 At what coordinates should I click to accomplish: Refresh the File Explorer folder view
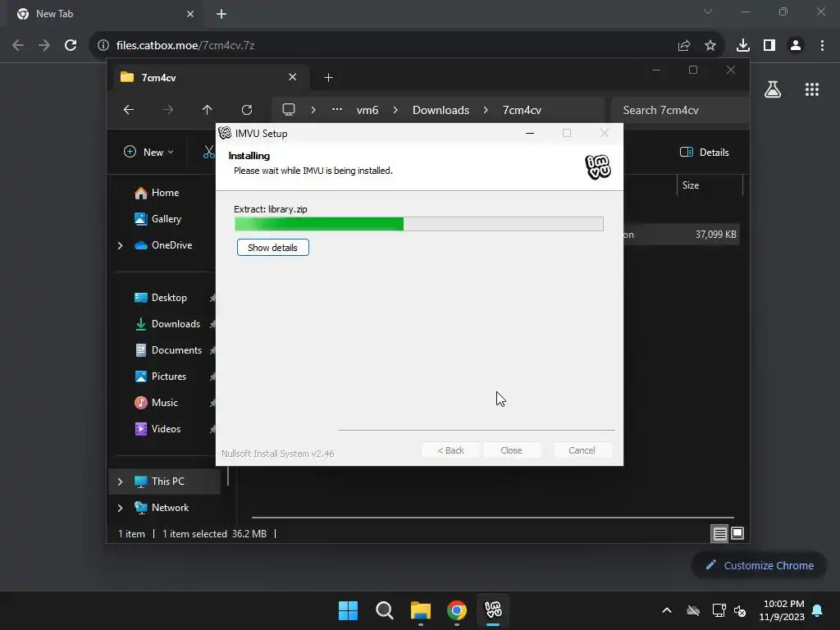(x=247, y=110)
